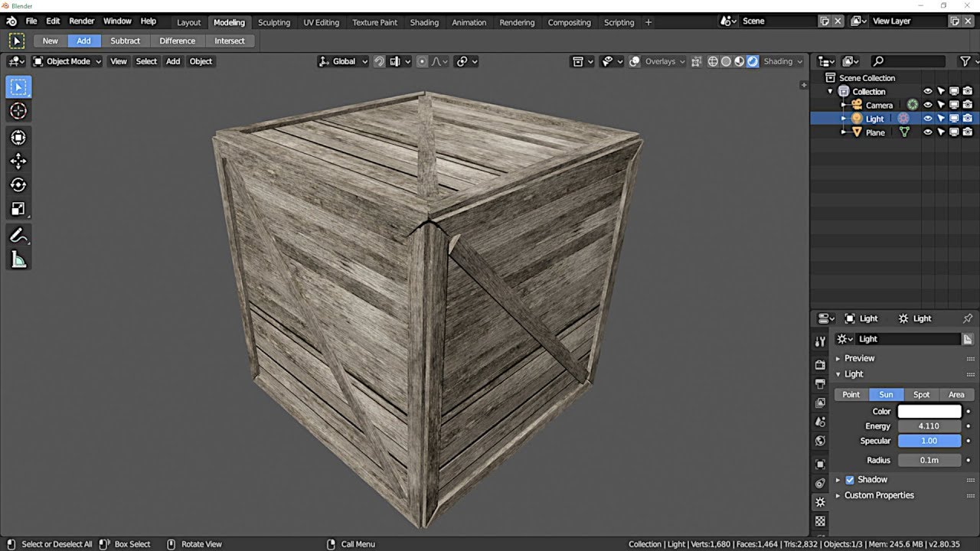Open the Shading options dropdown
Image resolution: width=980 pixels, height=551 pixels.
pyautogui.click(x=783, y=61)
